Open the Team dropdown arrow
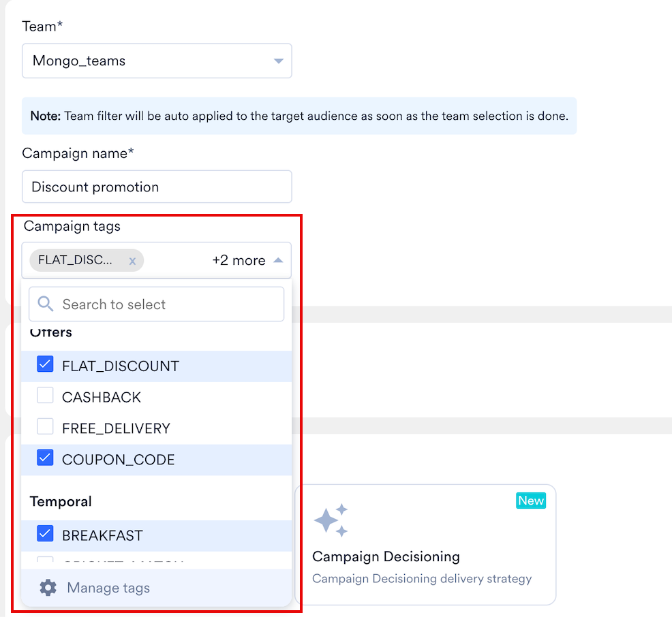Image resolution: width=672 pixels, height=617 pixels. coord(278,61)
